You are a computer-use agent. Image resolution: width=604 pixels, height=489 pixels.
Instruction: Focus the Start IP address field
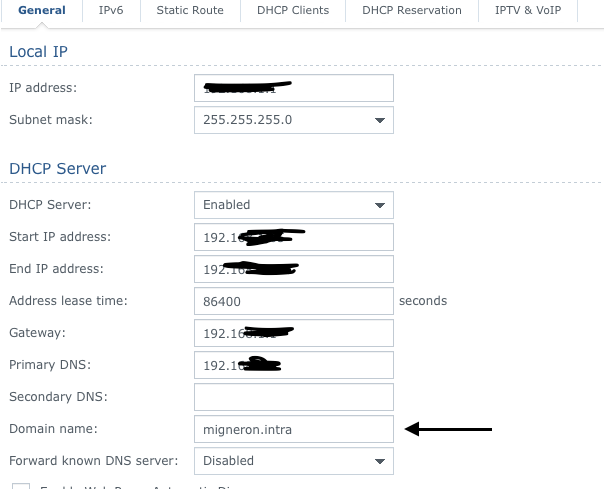[x=293, y=237]
